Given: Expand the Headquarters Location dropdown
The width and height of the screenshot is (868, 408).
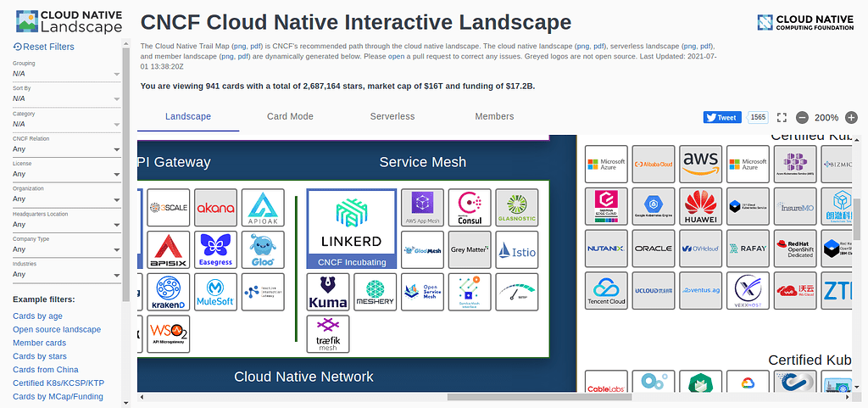Looking at the screenshot, I should pos(66,224).
